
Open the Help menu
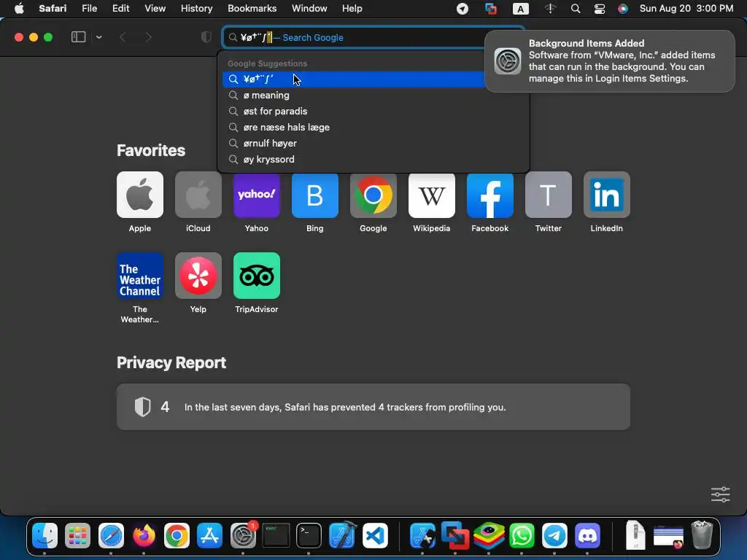(352, 9)
